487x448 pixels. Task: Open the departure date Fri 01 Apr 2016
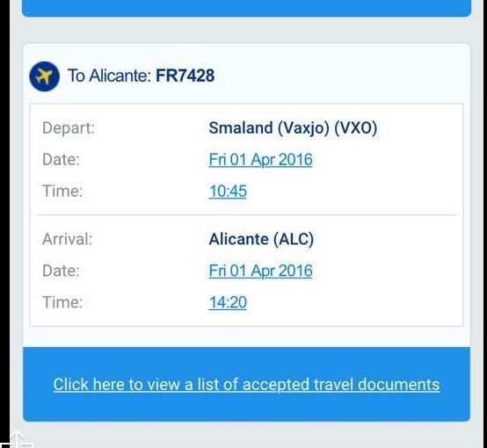point(260,160)
